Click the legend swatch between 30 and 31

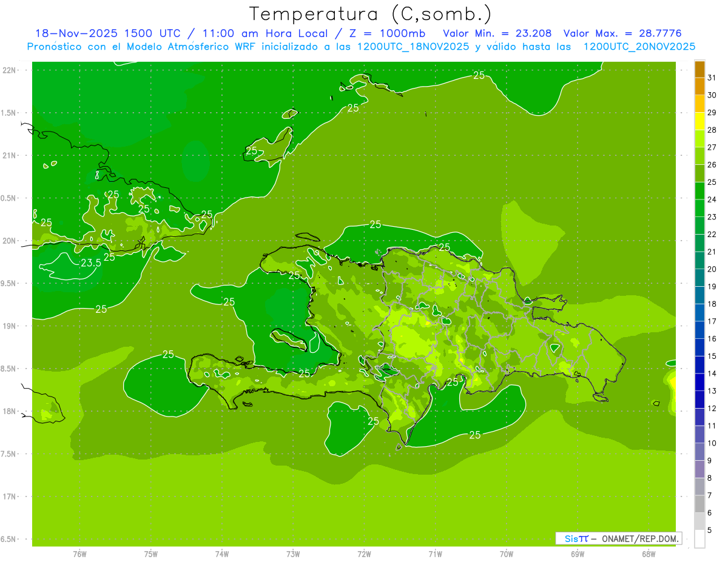coord(699,86)
